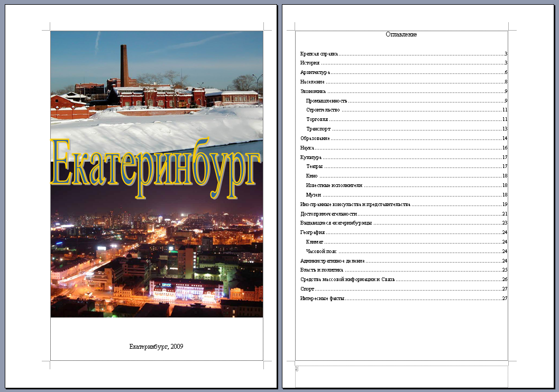Jump to the "История" contents entry
Viewport: 559px width, 392px height.
(404, 63)
